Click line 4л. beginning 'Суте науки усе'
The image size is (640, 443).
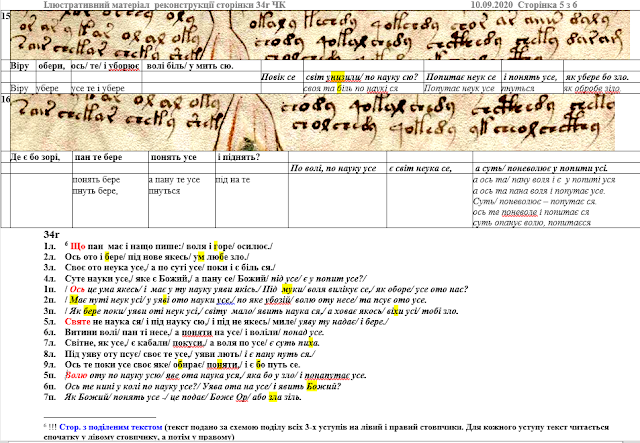point(216,279)
